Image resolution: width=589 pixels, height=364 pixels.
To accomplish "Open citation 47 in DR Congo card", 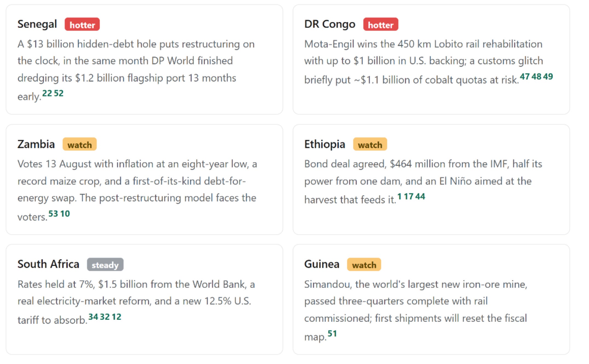I will tap(525, 76).
